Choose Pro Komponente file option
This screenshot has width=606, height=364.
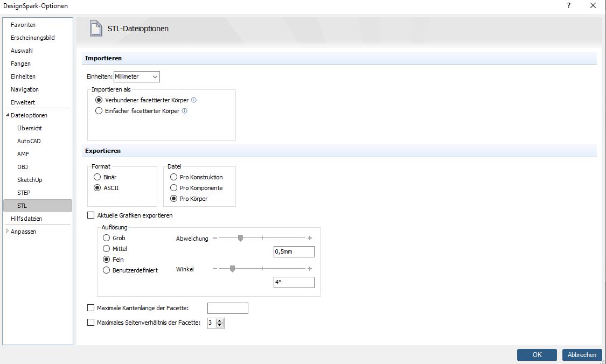[173, 188]
